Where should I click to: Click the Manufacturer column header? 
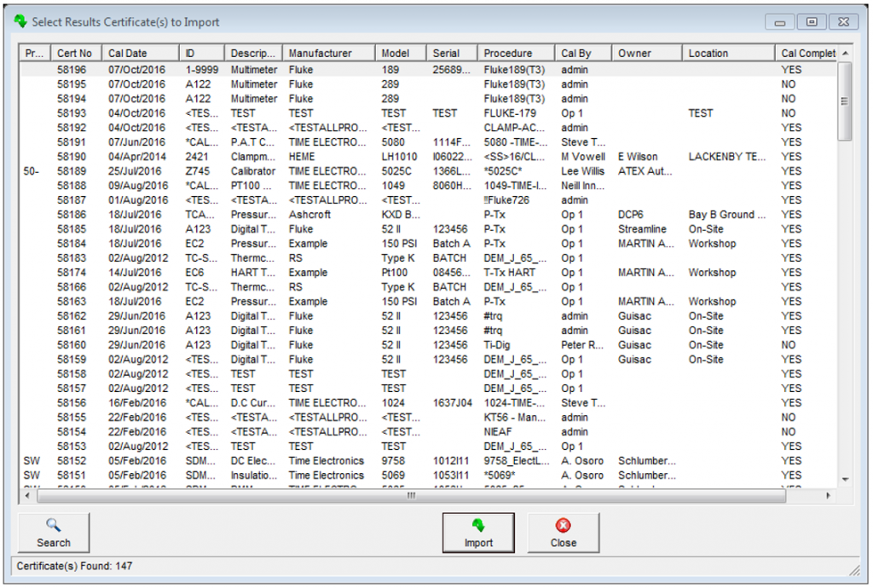(x=320, y=53)
